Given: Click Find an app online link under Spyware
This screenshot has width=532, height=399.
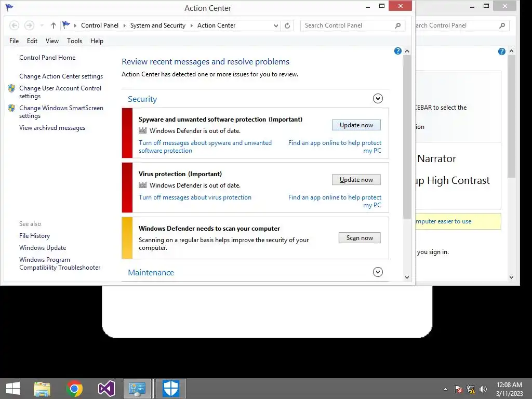Looking at the screenshot, I should click(x=335, y=147).
